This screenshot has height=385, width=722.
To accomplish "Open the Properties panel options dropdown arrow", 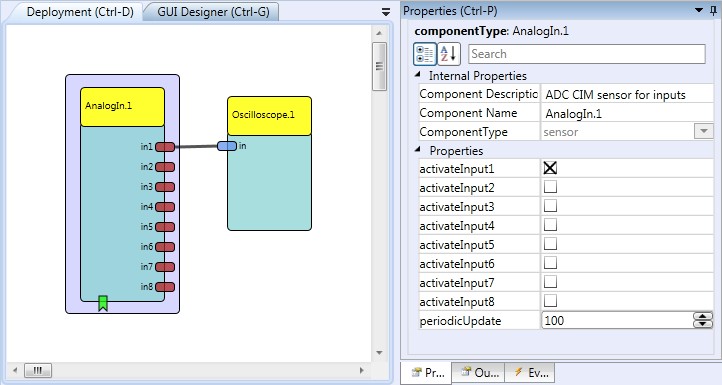I will [699, 10].
